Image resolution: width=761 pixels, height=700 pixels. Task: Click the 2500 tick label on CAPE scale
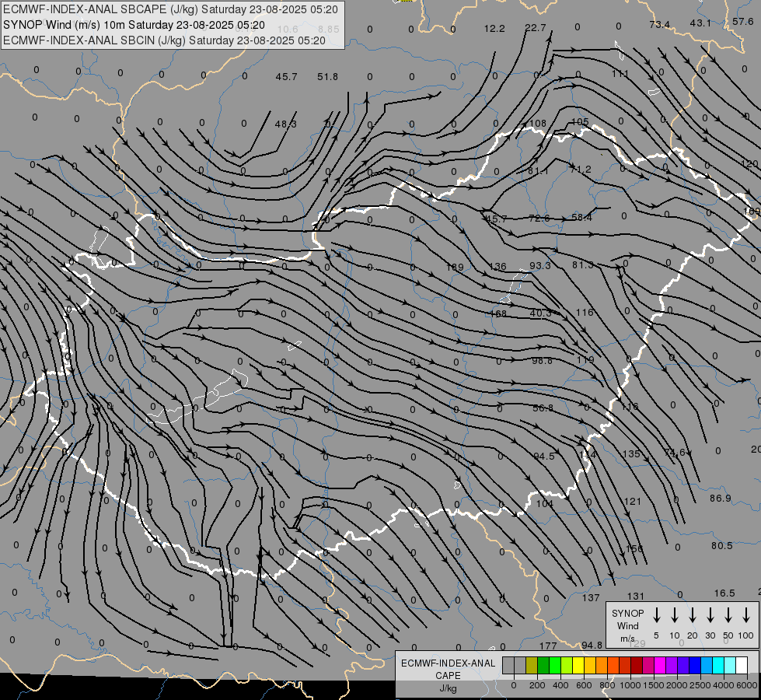click(x=700, y=685)
